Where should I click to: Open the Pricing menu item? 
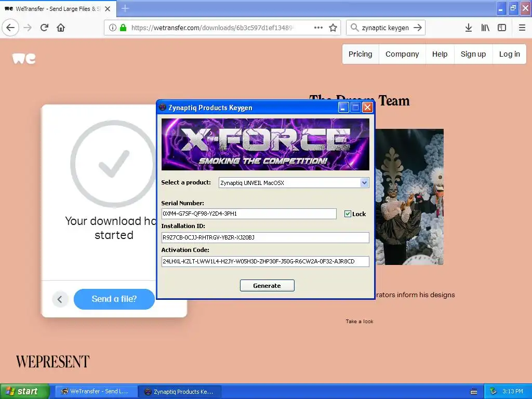361,54
